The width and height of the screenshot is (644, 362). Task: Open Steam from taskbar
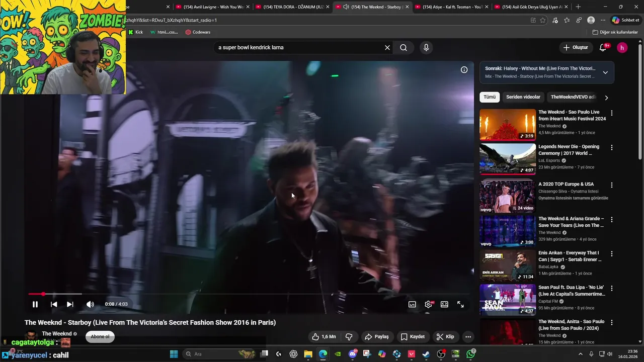(x=426, y=354)
